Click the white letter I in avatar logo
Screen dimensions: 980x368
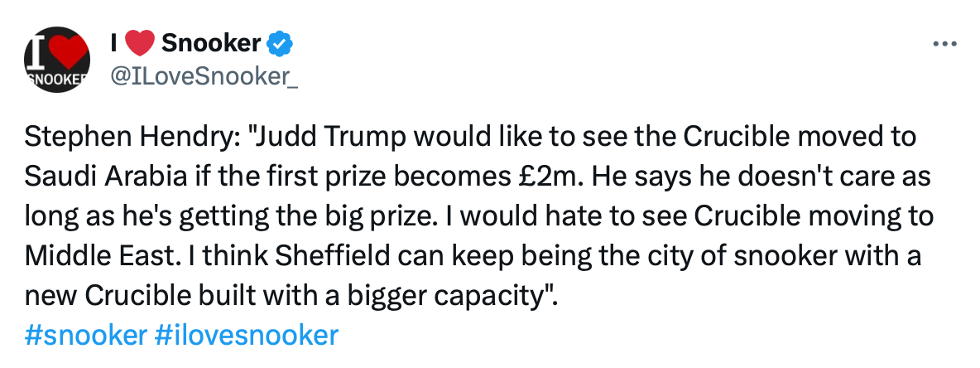coord(36,51)
